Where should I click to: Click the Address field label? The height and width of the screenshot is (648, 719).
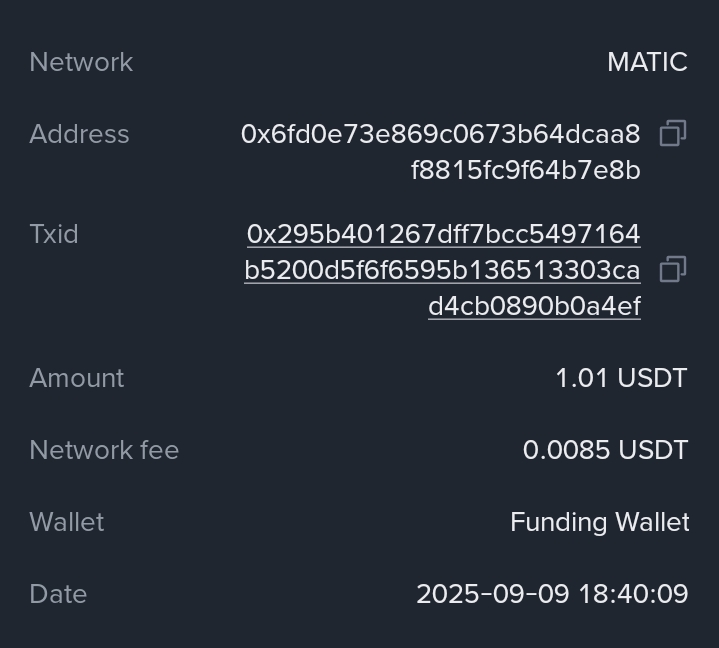[x=79, y=134]
